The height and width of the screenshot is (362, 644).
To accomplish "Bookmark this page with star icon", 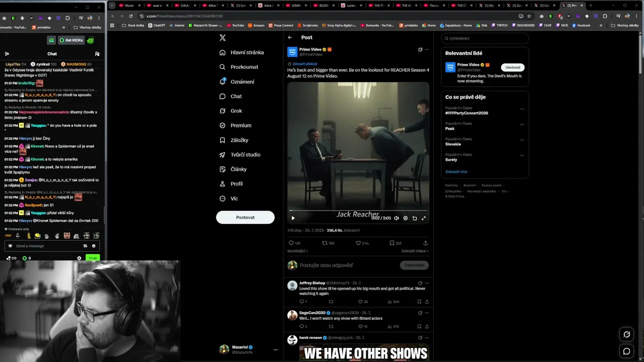I will pyautogui.click(x=529, y=16).
